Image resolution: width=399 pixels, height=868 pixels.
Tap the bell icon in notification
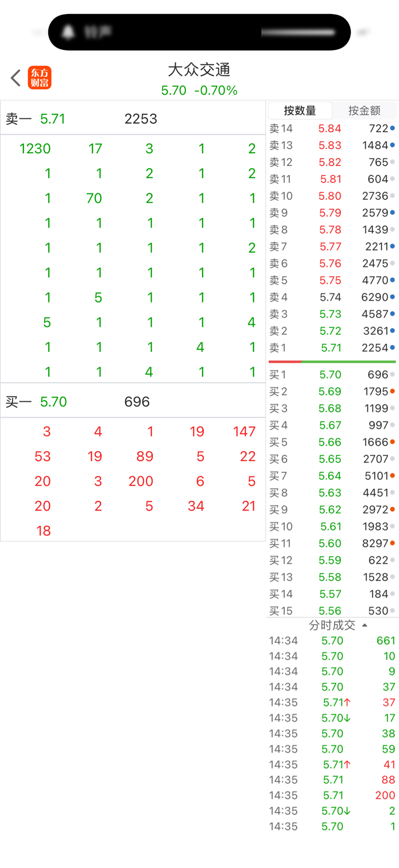coord(68,32)
